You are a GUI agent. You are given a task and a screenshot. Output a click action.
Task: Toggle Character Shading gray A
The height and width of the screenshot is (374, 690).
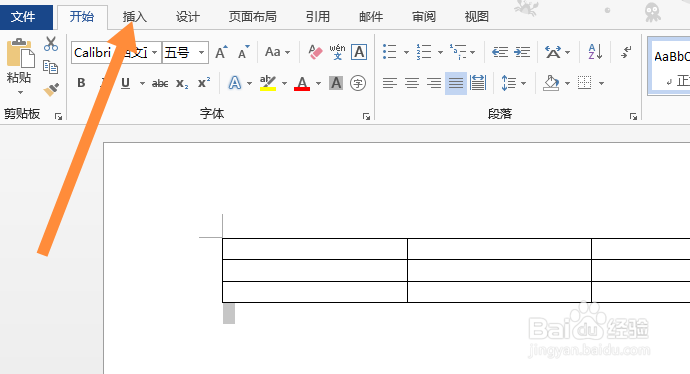[336, 83]
